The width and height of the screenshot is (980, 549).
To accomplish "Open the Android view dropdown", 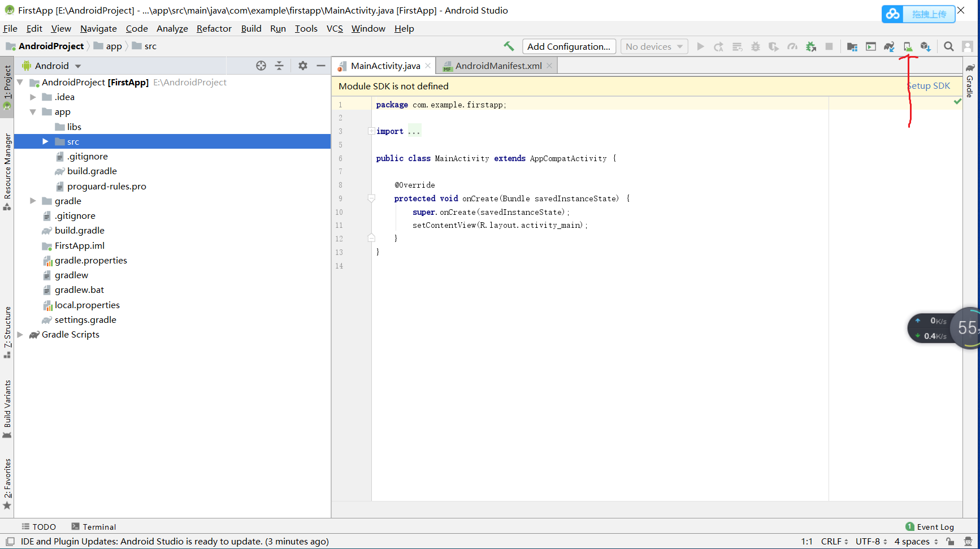I will [x=51, y=66].
